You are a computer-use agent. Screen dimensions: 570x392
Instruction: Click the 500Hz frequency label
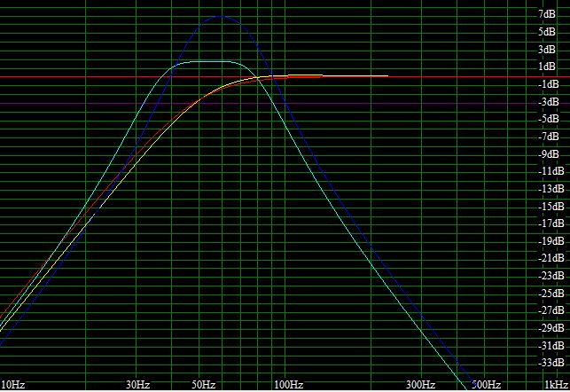tap(486, 385)
